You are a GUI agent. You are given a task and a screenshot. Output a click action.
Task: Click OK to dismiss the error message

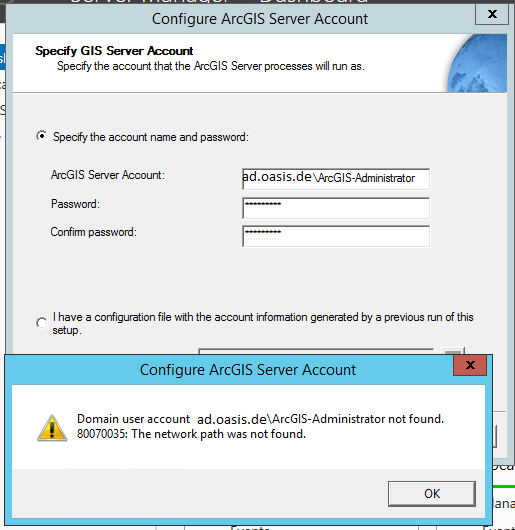tap(432, 493)
